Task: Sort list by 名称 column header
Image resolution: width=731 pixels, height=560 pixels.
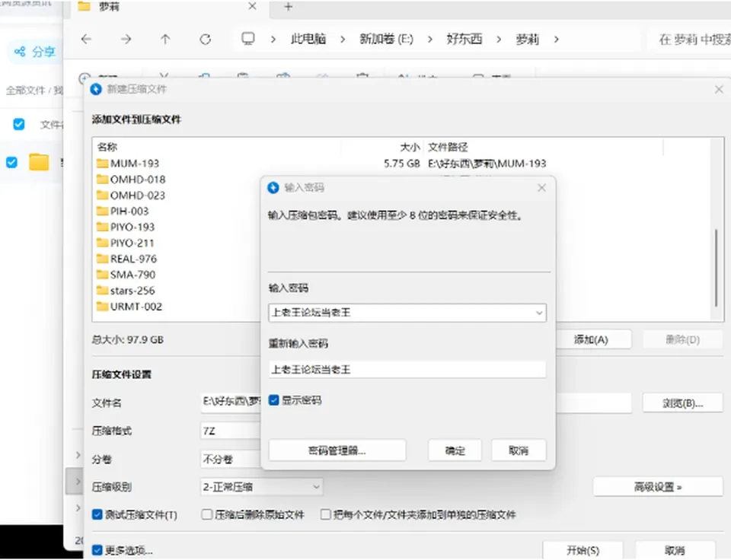Action: point(107,147)
